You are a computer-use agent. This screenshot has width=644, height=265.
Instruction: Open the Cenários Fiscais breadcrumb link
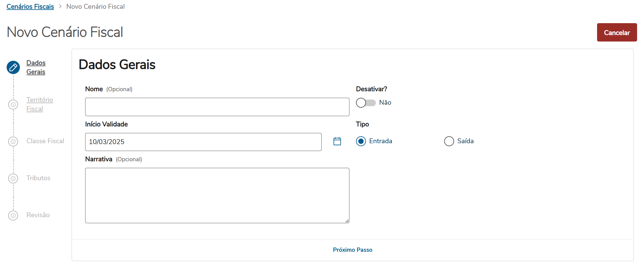(30, 7)
